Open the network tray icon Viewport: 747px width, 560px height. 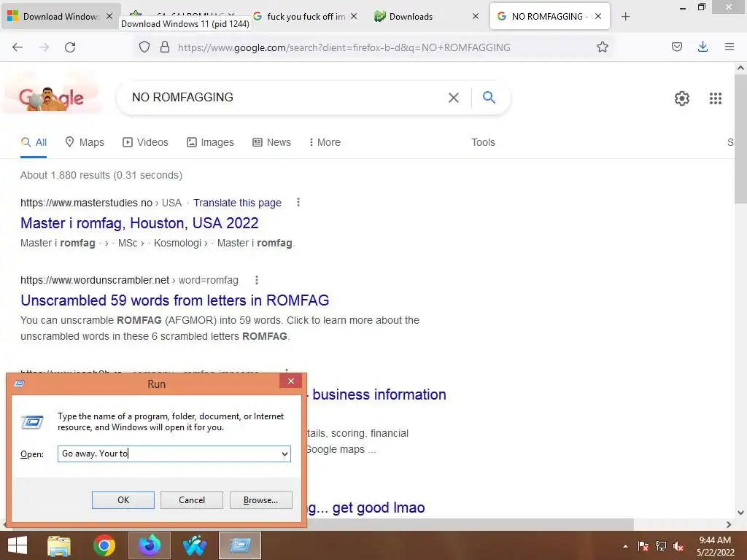661,546
